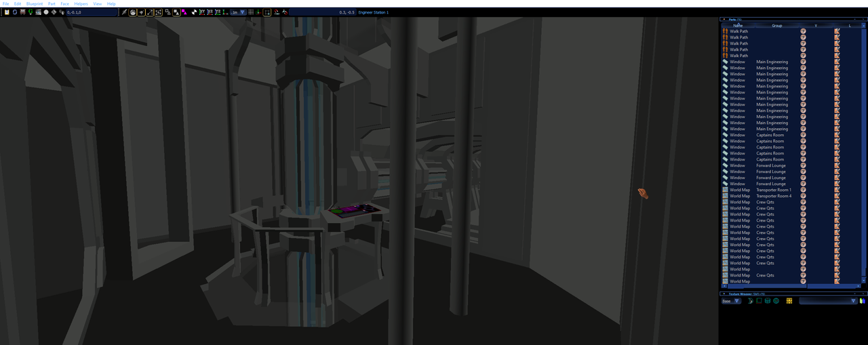Click the white sphere toolbar icon
The width and height of the screenshot is (868, 345).
point(46,12)
